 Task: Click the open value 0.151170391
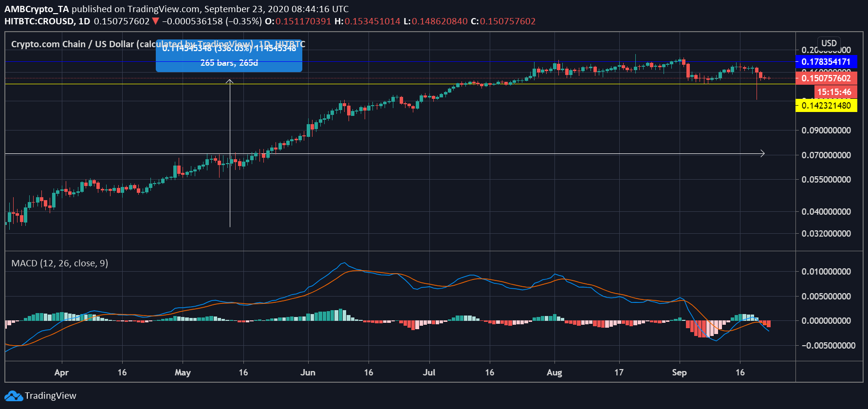pyautogui.click(x=303, y=21)
